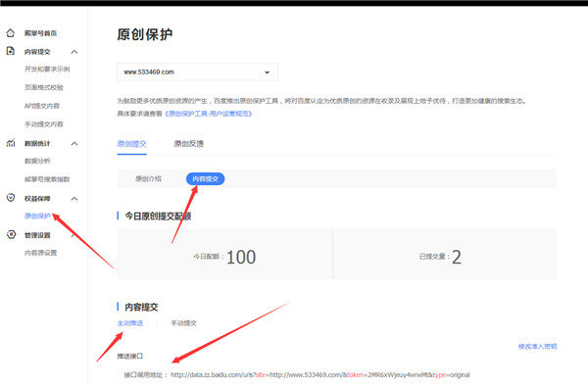
Task: Open 内容源设置 in the sidebar
Action: click(x=40, y=253)
